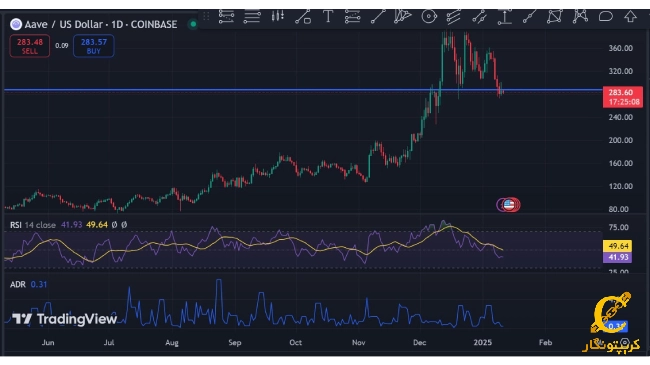Click the Feb label on time axis
The image size is (650, 365).
(546, 343)
